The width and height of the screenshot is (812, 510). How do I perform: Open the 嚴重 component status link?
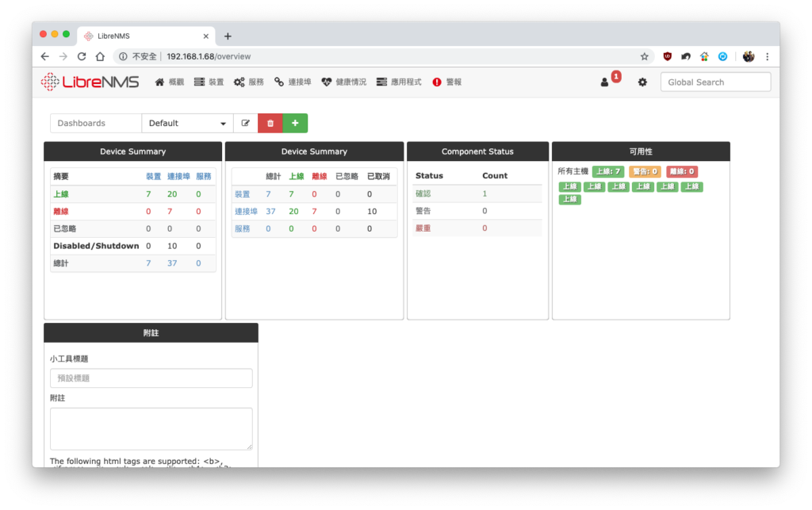tap(423, 228)
